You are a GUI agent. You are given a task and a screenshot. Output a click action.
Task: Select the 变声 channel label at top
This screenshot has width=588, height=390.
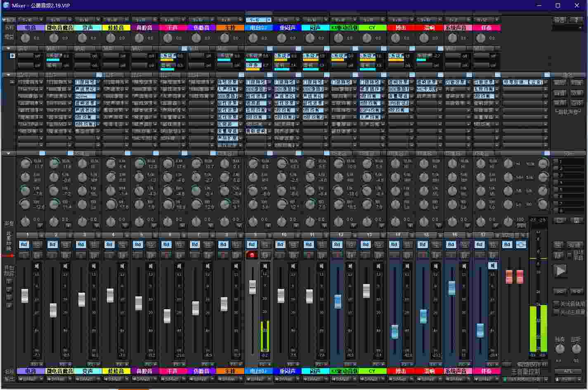pyautogui.click(x=88, y=28)
